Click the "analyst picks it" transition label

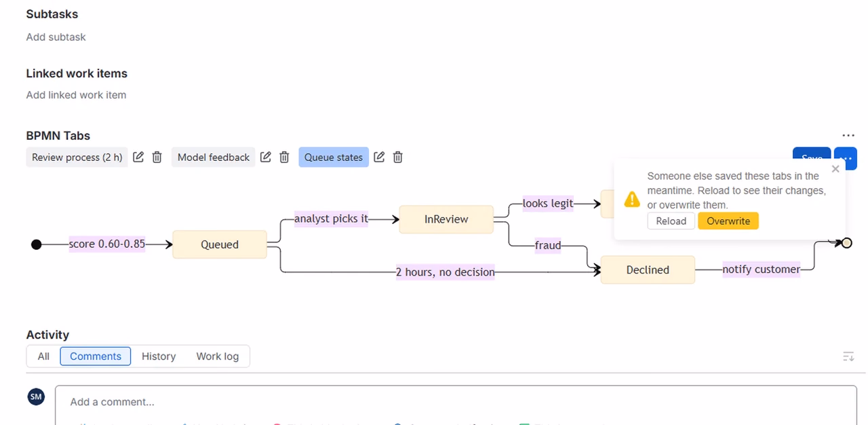coord(332,219)
